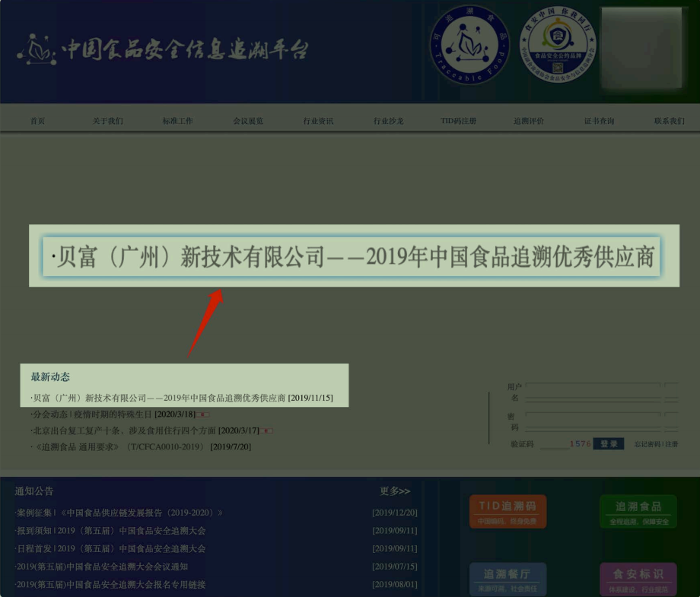This screenshot has width=700, height=597.
Task: Click date [2019/12/20] in notices
Action: [x=395, y=513]
